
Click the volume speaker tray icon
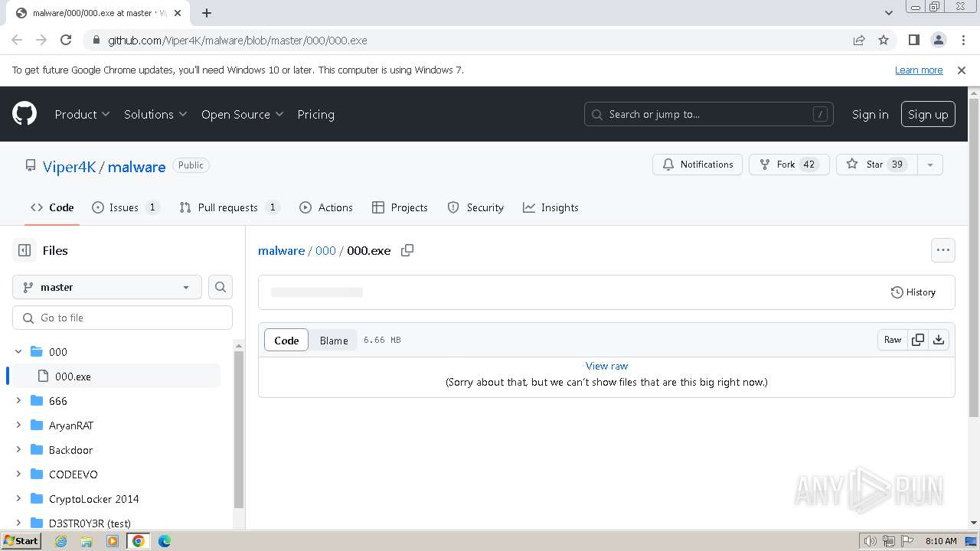(871, 541)
